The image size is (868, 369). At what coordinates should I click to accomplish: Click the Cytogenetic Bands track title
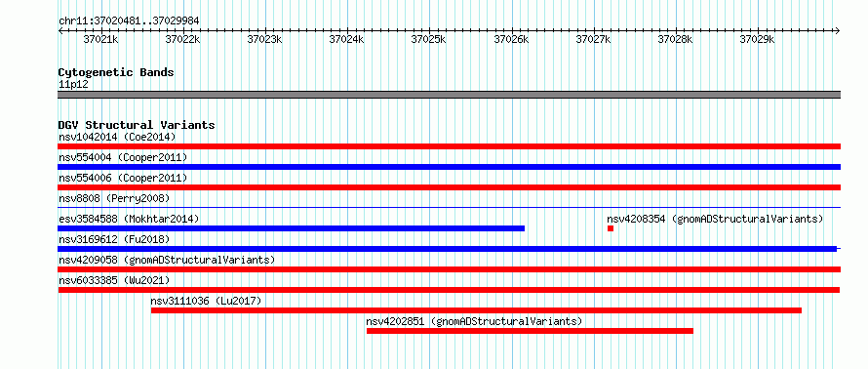point(116,72)
